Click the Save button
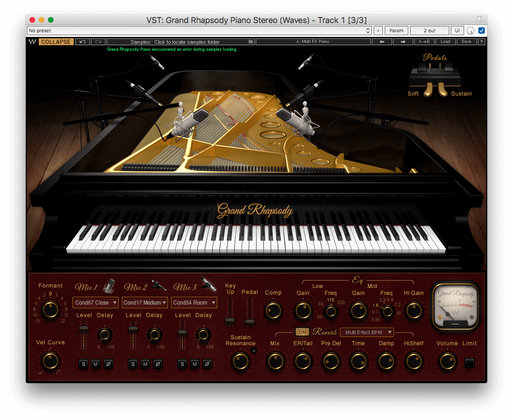 click(x=466, y=42)
